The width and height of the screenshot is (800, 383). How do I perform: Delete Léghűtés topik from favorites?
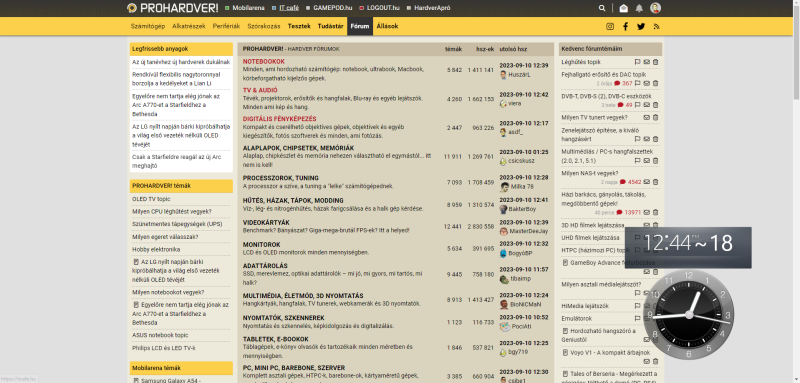(x=656, y=62)
